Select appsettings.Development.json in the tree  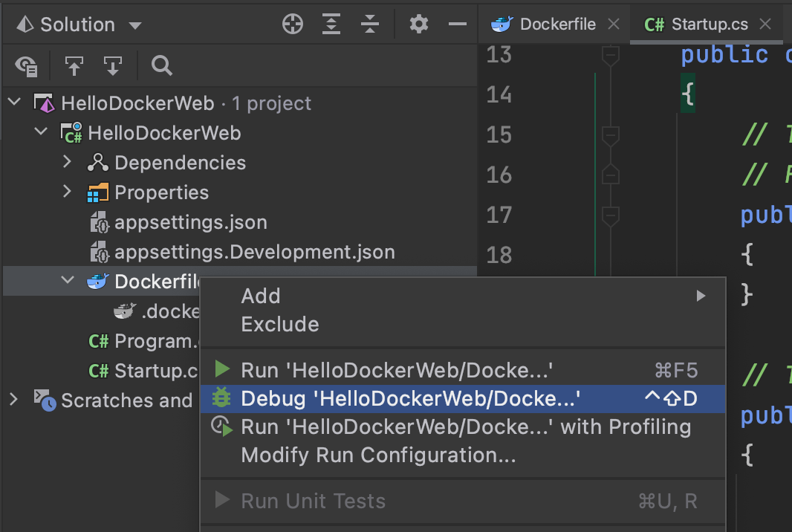254,252
